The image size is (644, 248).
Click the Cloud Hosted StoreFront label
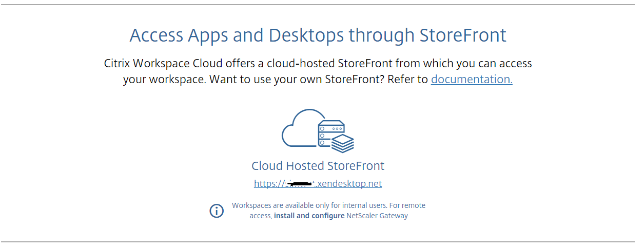pyautogui.click(x=318, y=166)
